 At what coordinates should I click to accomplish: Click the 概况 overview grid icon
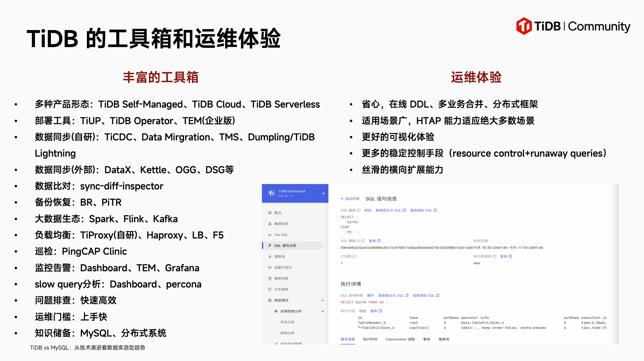pos(270,213)
